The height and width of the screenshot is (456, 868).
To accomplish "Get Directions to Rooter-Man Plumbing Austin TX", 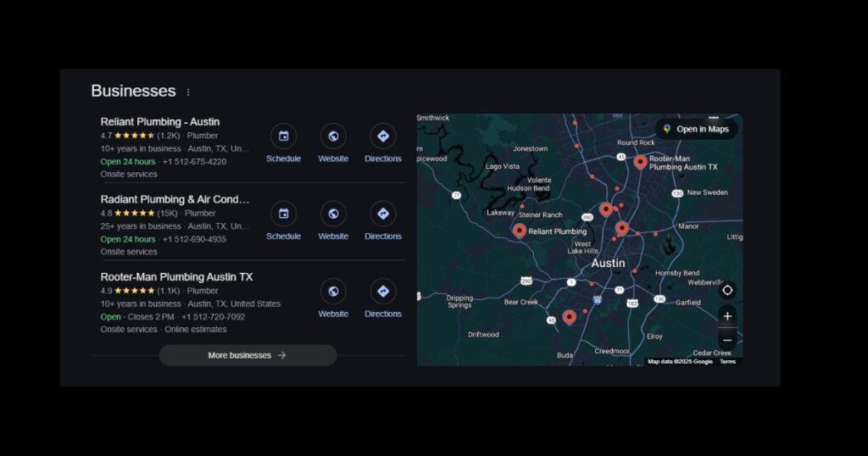I will [383, 292].
